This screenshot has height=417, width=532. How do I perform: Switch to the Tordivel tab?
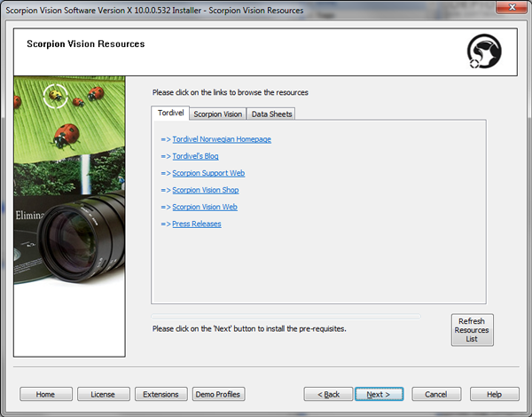pos(170,113)
